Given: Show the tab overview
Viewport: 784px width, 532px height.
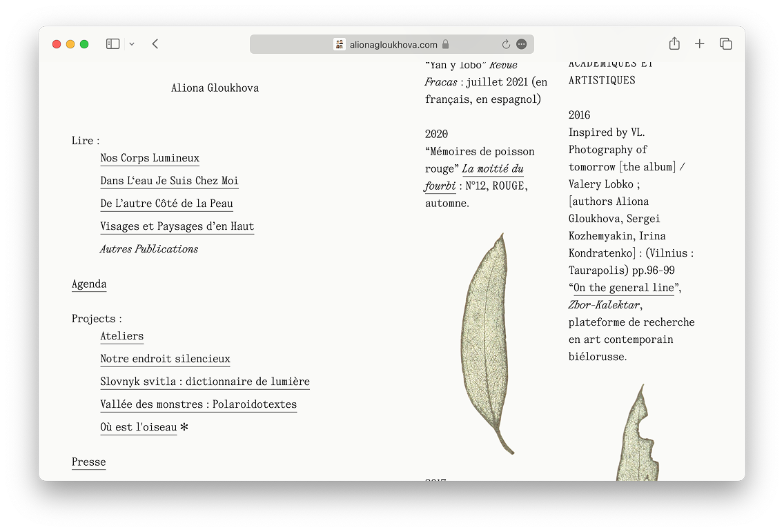Looking at the screenshot, I should point(725,44).
